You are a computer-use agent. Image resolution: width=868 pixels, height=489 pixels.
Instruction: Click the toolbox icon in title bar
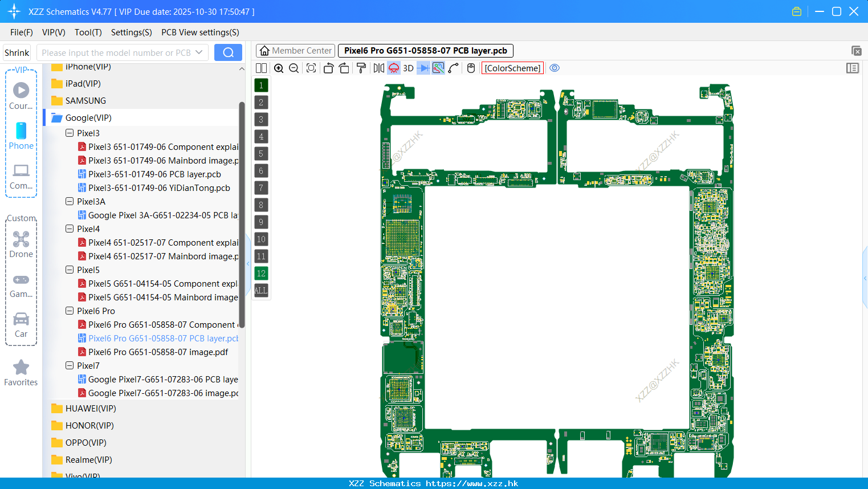click(x=797, y=11)
